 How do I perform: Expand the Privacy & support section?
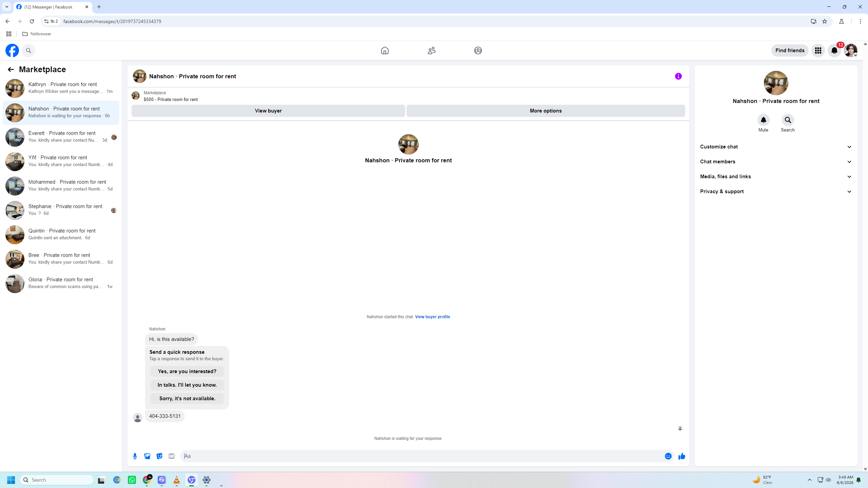[x=776, y=191]
